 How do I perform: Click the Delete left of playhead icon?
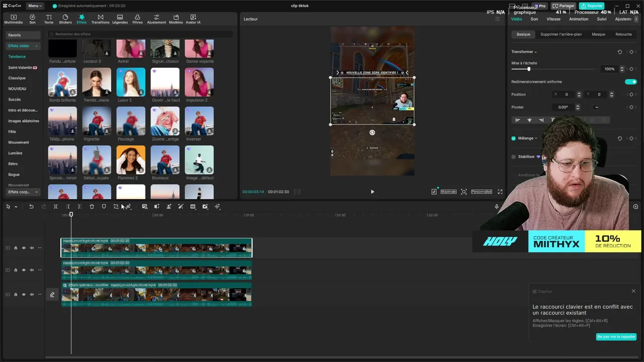click(67, 207)
